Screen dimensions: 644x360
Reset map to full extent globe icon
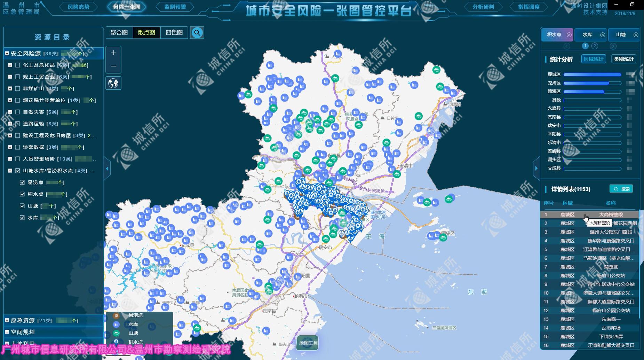[113, 83]
